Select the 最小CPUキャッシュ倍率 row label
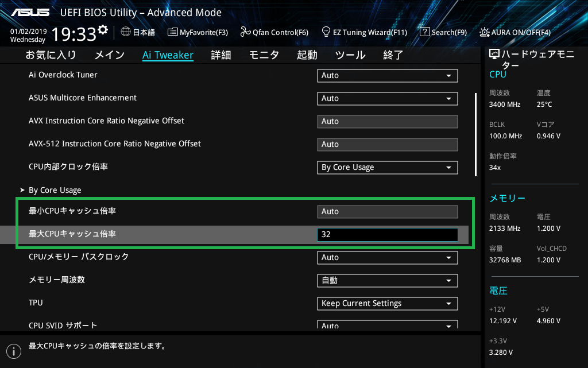The width and height of the screenshot is (588, 368). pyautogui.click(x=72, y=211)
